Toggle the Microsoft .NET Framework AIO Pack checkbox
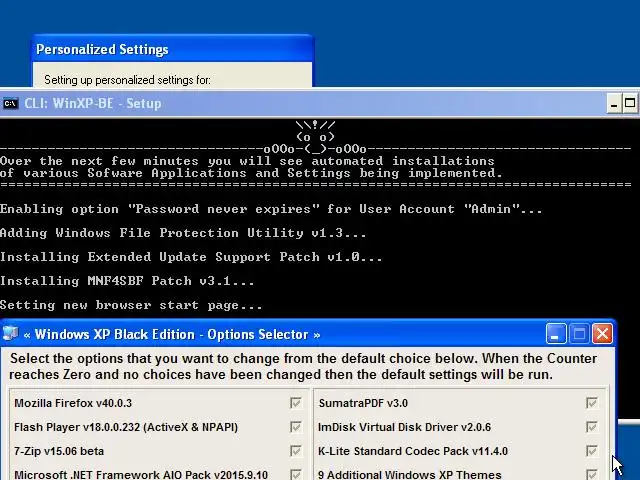640x480 pixels. (x=296, y=475)
